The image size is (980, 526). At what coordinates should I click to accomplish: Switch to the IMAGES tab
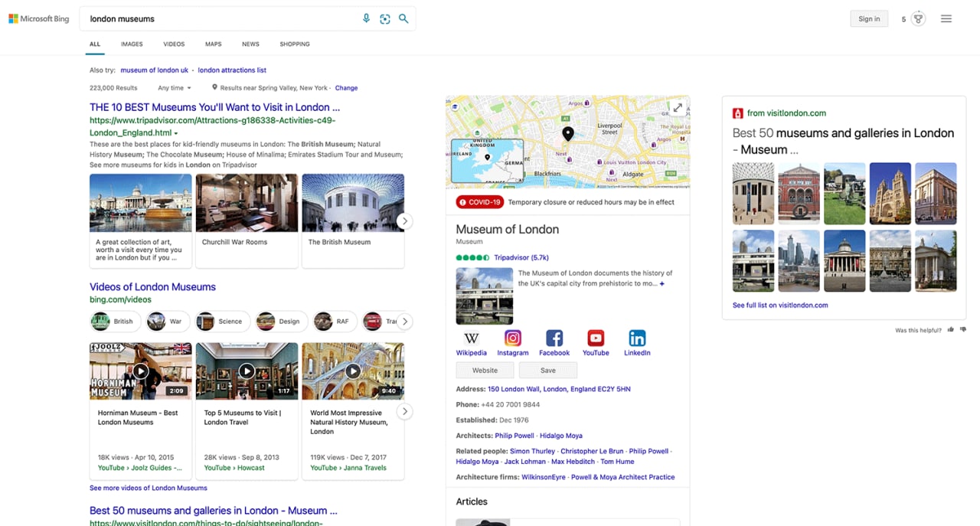pyautogui.click(x=132, y=44)
